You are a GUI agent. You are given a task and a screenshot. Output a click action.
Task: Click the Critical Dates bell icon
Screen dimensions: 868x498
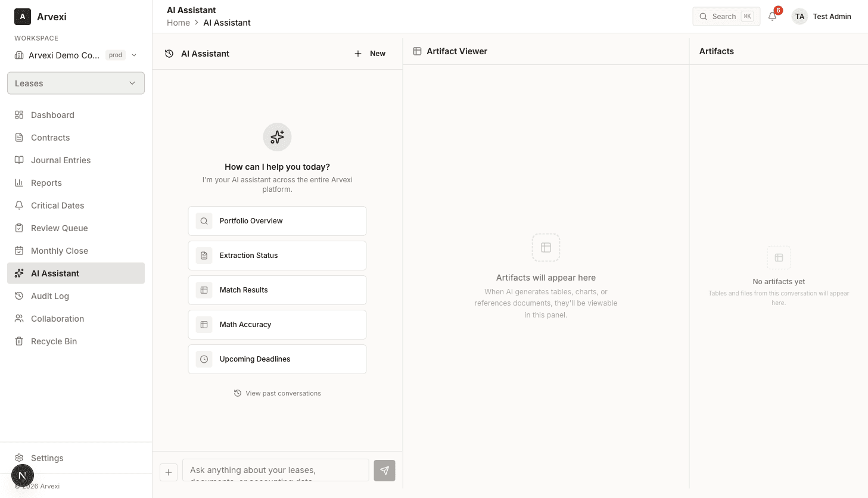20,205
